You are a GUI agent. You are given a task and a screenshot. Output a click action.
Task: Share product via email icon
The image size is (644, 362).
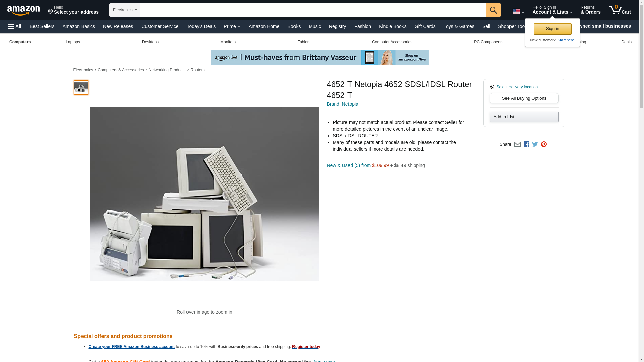pyautogui.click(x=517, y=144)
